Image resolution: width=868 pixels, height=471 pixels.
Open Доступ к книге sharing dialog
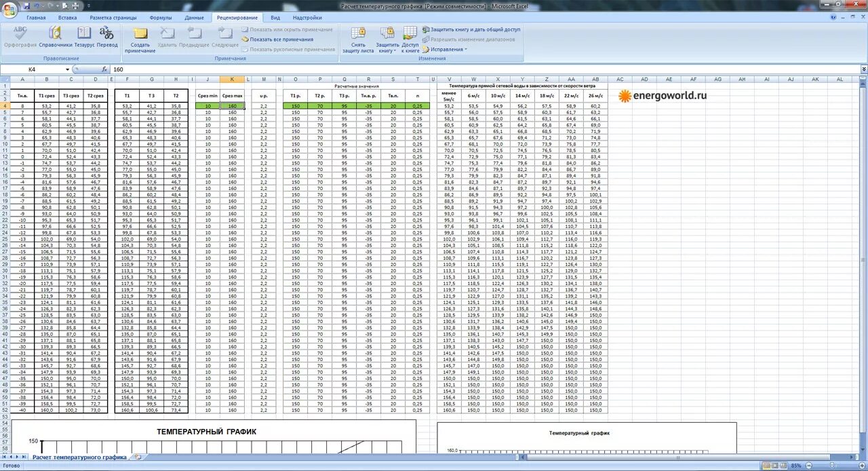pyautogui.click(x=410, y=39)
